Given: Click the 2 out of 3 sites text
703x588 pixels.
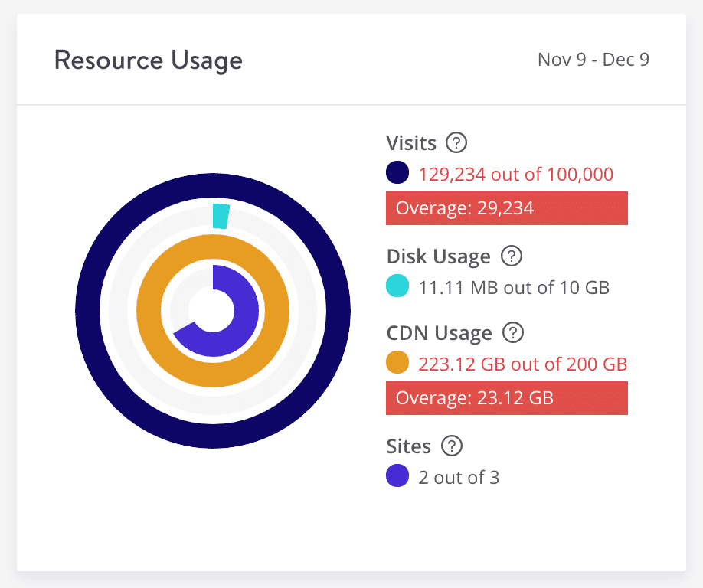Looking at the screenshot, I should (x=459, y=476).
